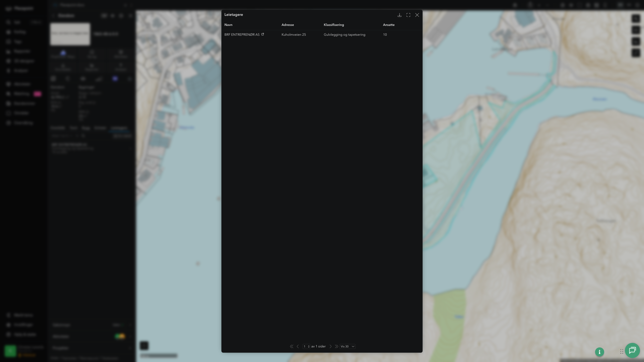Select the BRF ENTREPRENØR AS tenant name
Viewport: 644px width, 362px height.
[x=242, y=35]
